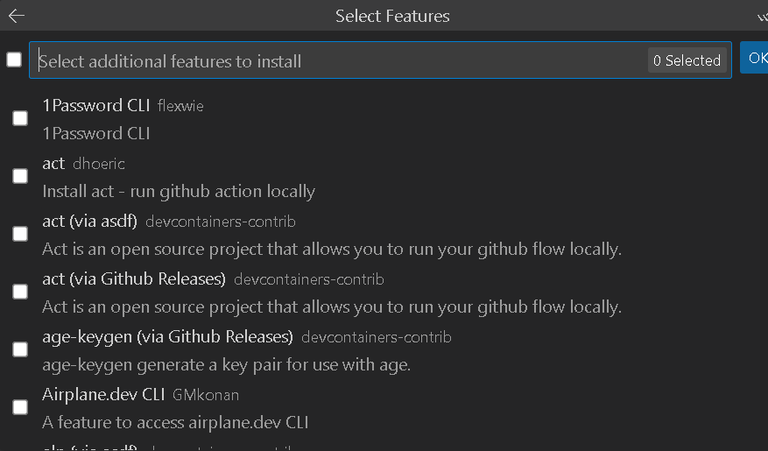This screenshot has height=451, width=768.
Task: Click the 'act (via Github Releases)' feature title
Action: tap(134, 279)
